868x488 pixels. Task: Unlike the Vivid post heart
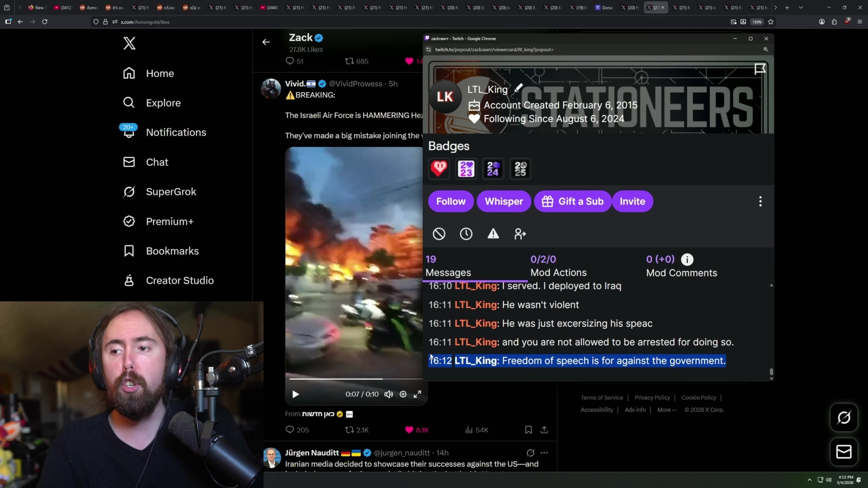(409, 430)
